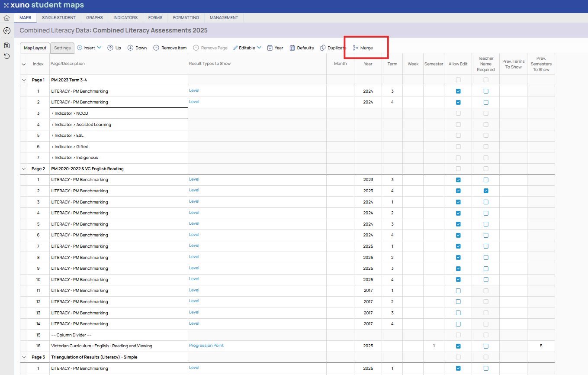Open the MANAGEMENT tab
This screenshot has width=588, height=375.
(x=224, y=18)
